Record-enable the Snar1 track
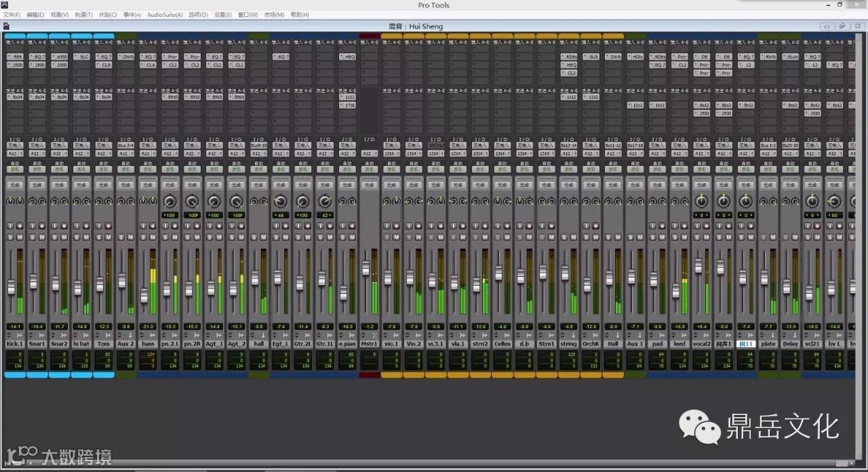The width and height of the screenshot is (868, 472). click(42, 225)
